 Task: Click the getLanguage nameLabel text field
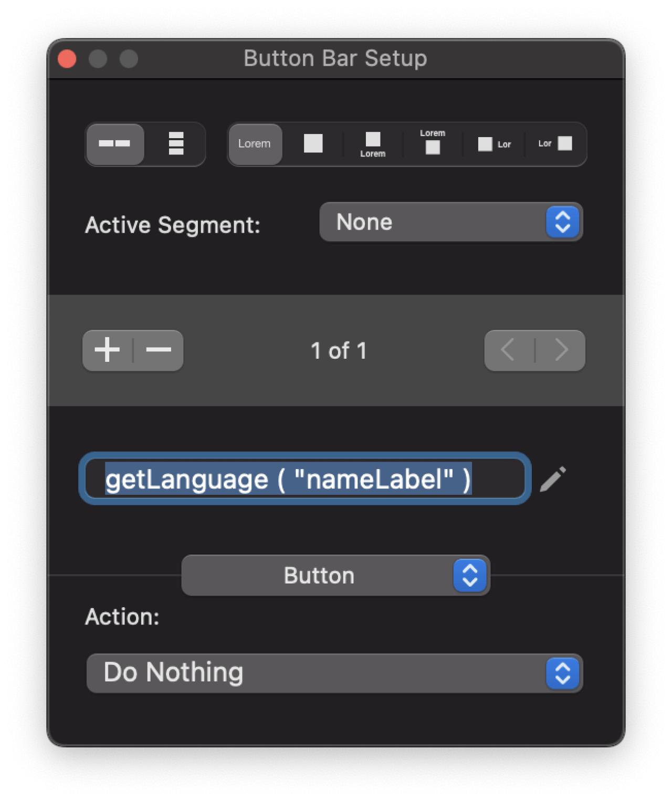coord(305,478)
